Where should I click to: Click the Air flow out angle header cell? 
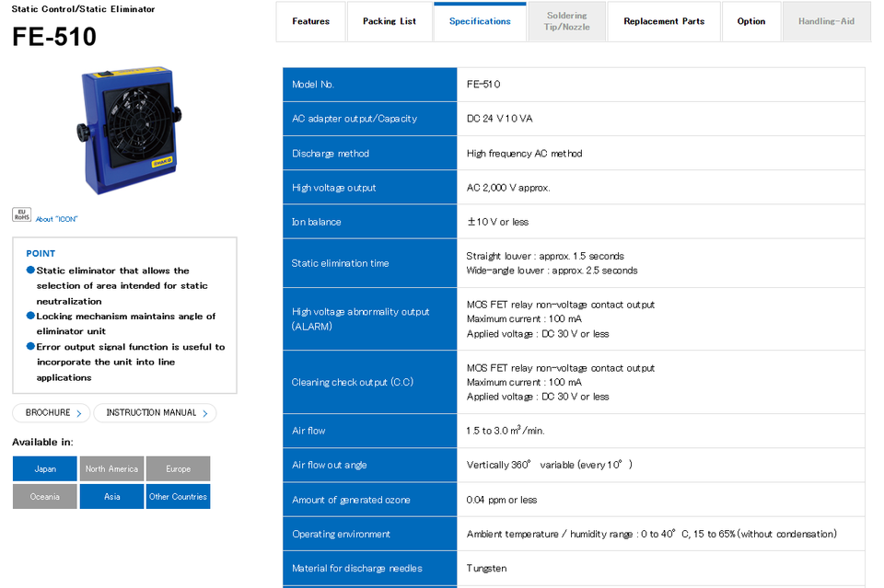coord(370,466)
